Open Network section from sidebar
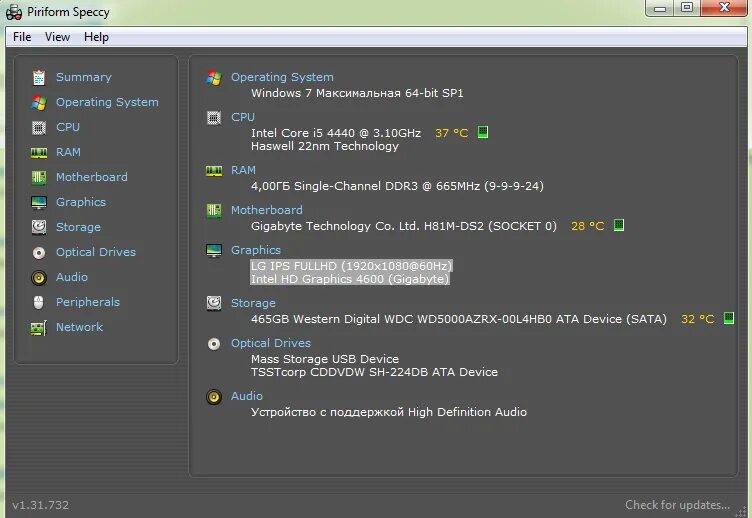 pos(80,327)
